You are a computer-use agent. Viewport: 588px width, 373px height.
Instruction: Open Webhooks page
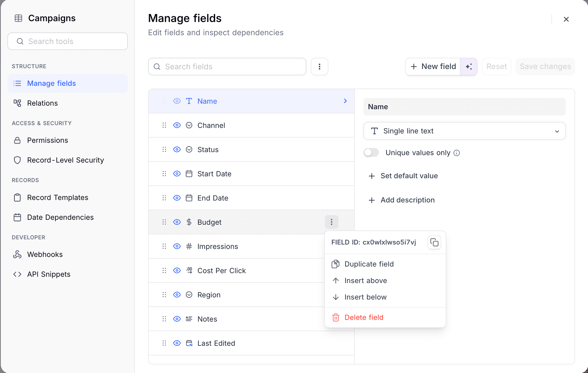(68, 254)
